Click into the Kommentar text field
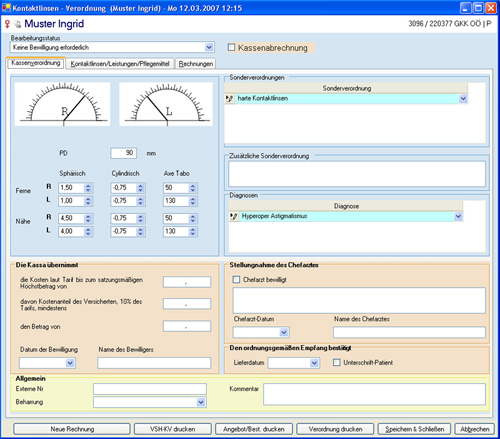This screenshot has width=500, height=439. pos(374,394)
